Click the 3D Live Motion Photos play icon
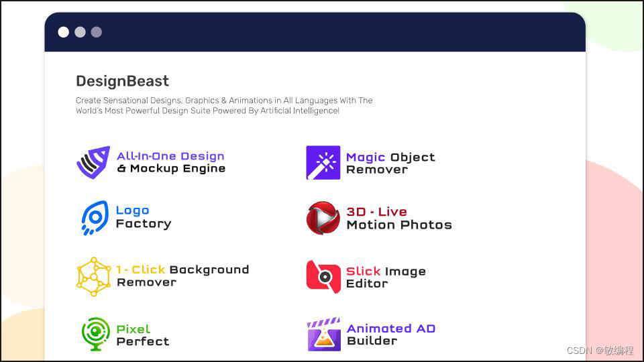 click(323, 218)
